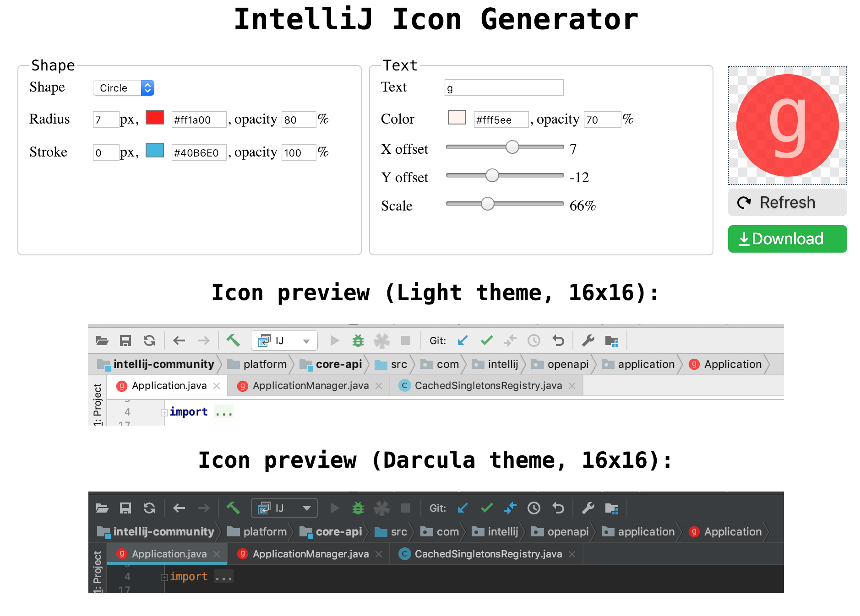Click the Refresh button
The height and width of the screenshot is (616, 860).
(x=788, y=202)
